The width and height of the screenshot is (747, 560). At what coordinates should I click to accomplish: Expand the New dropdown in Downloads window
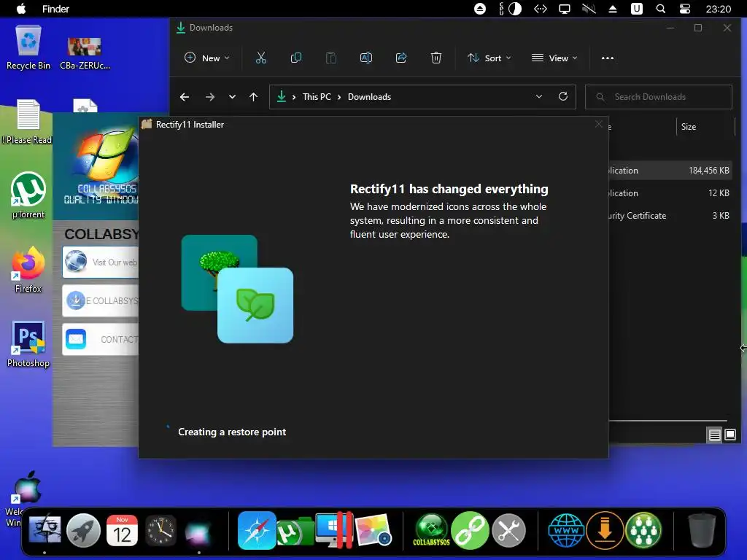(x=207, y=58)
